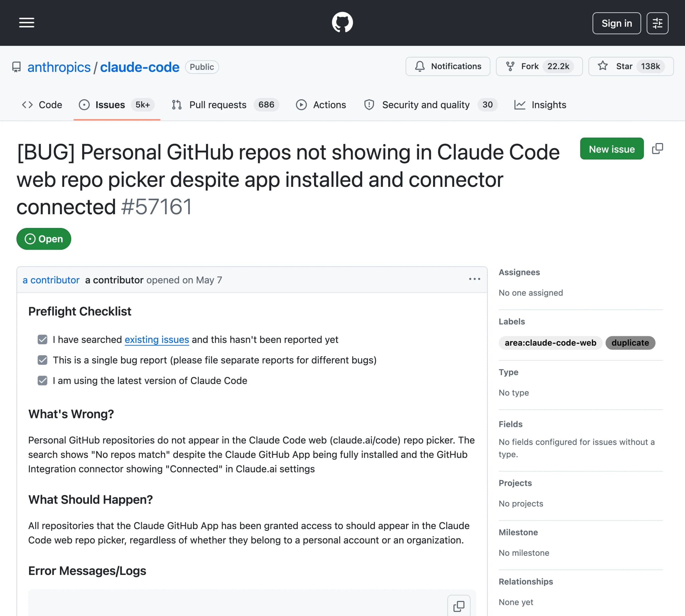Image resolution: width=685 pixels, height=616 pixels.
Task: Click the area:claude-code-web label
Action: 550,343
